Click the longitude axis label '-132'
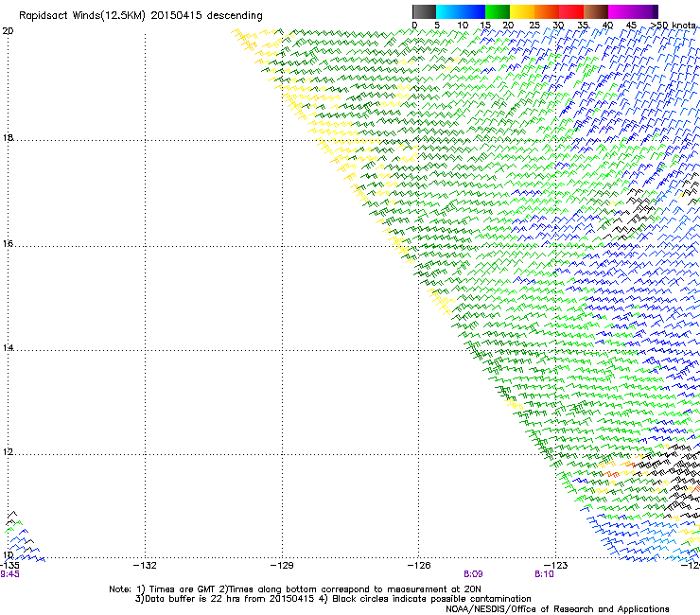The image size is (700, 615). point(145,566)
